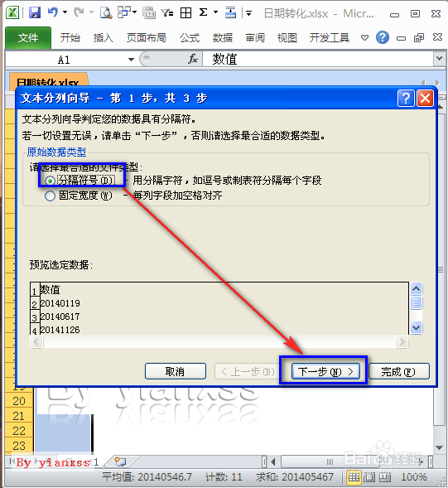Click the Insert Worksheet tab icon
Viewport: 448px width, 488px height.
[x=120, y=461]
